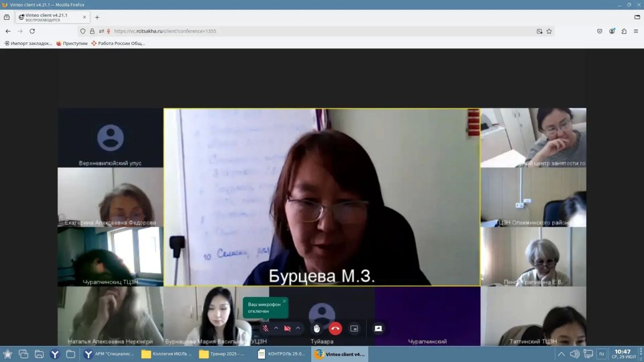This screenshot has height=362, width=644.
Task: Hang up with the red phone button
Action: (x=335, y=328)
